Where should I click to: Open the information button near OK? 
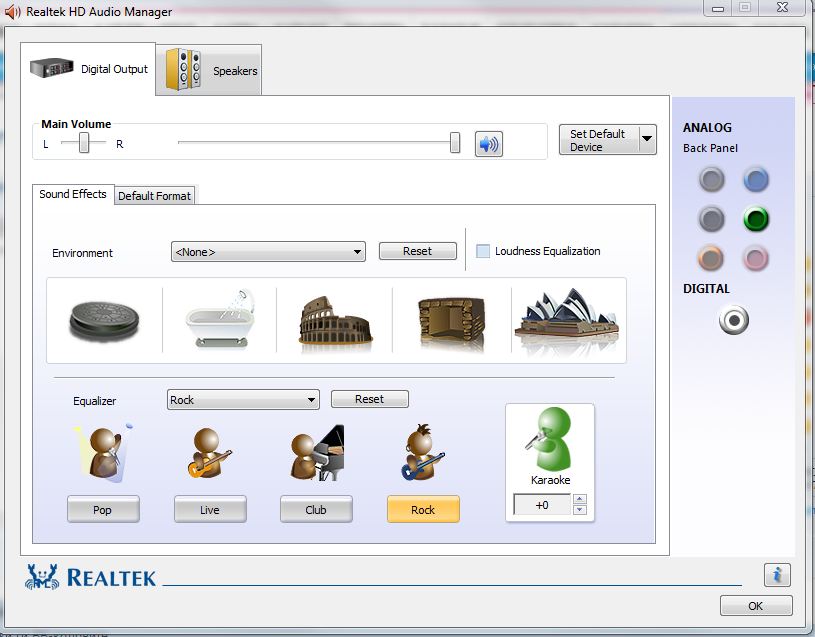[x=777, y=575]
